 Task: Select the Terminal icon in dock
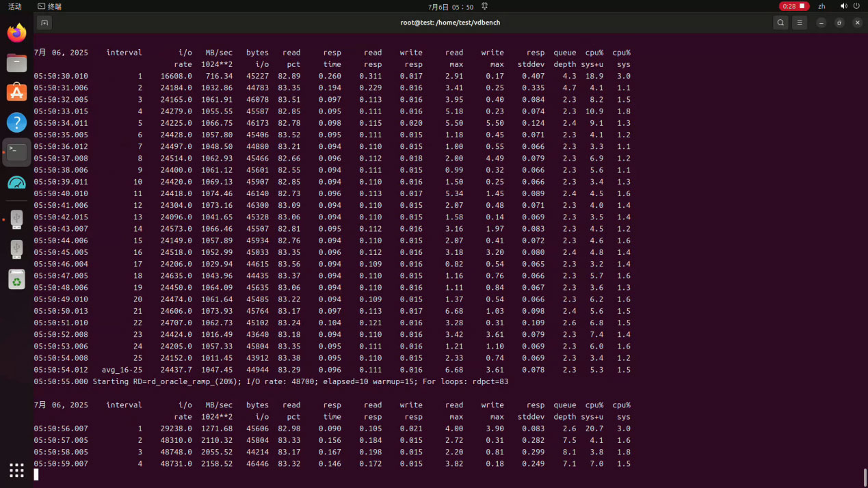16,152
